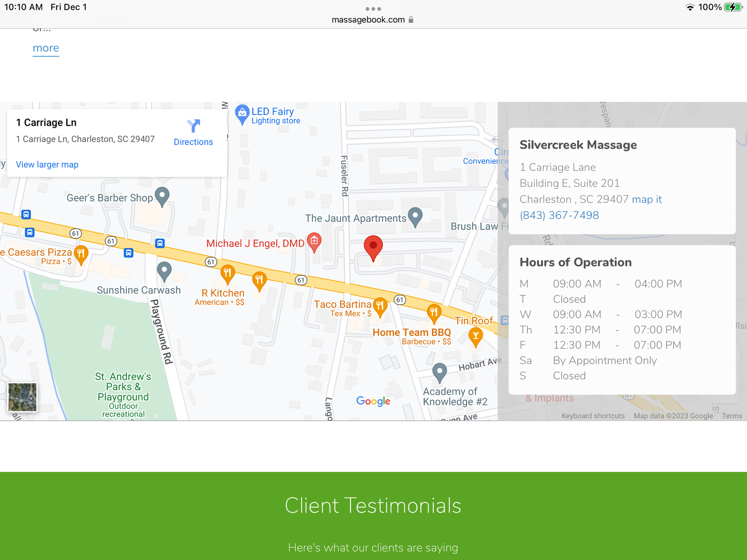Select Michael J Engel DMD marker
The height and width of the screenshot is (560, 747).
[x=314, y=242]
